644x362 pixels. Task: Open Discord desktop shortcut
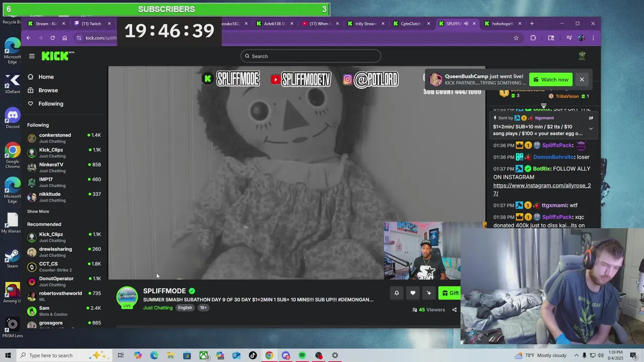[13, 119]
